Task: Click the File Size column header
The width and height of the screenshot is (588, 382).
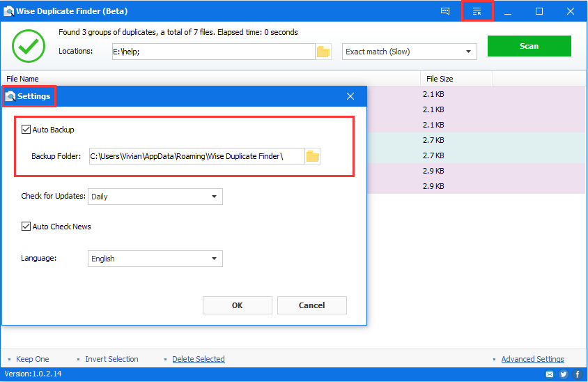Action: click(x=456, y=79)
